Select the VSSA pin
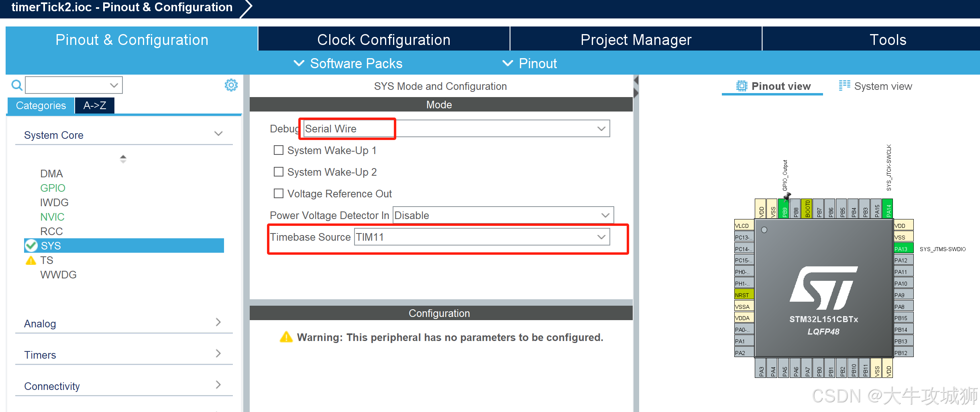The height and width of the screenshot is (412, 980). point(744,306)
